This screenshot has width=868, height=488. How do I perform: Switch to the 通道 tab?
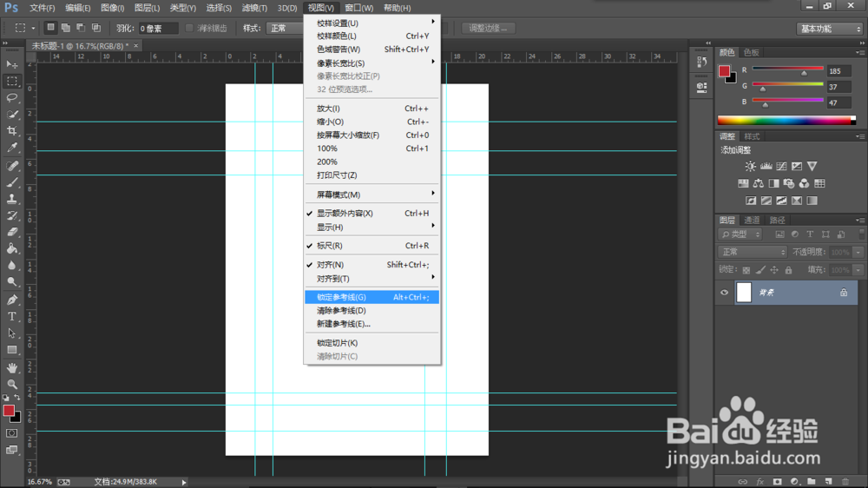752,221
